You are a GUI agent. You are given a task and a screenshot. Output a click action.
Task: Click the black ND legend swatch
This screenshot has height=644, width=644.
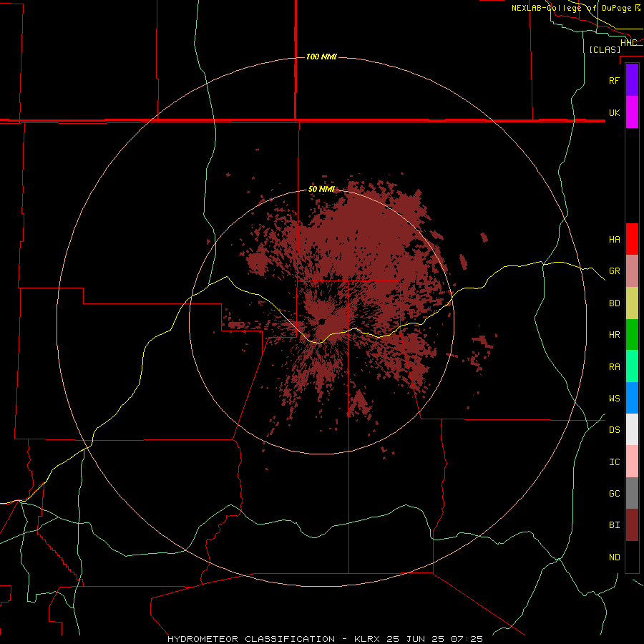pos(632,557)
